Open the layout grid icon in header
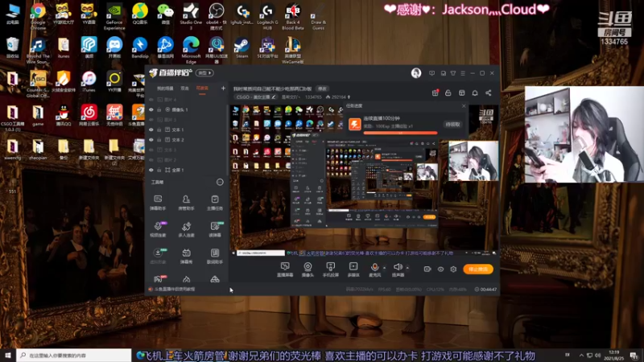The image size is (644, 362). [x=461, y=93]
